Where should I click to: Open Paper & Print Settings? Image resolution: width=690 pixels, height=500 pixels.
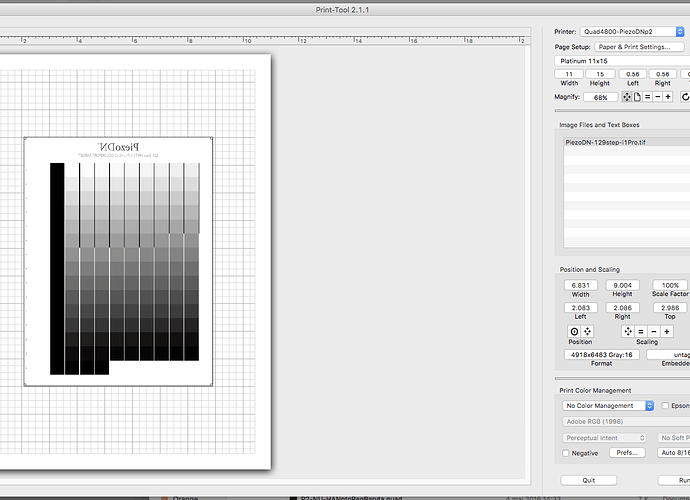[639, 47]
